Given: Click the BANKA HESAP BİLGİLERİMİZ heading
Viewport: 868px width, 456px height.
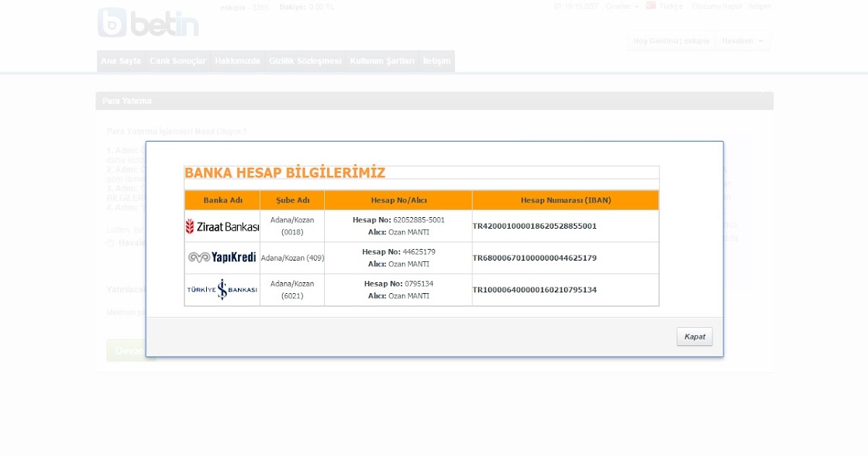Looking at the screenshot, I should [x=285, y=172].
